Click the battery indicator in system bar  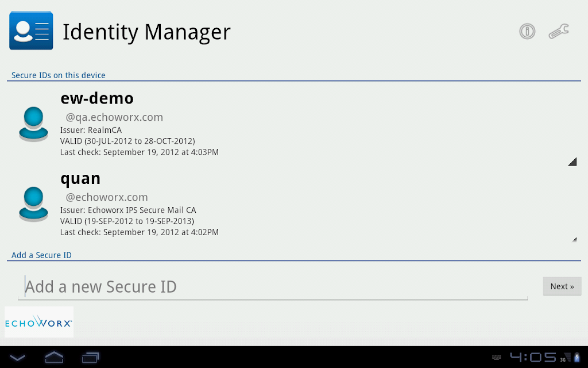pyautogui.click(x=577, y=357)
